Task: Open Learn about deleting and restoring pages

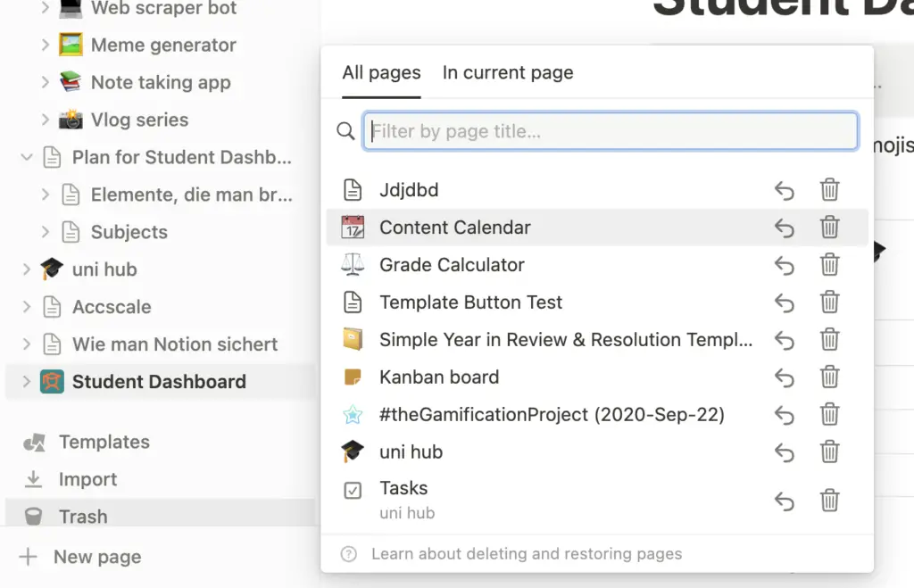Action: tap(527, 553)
